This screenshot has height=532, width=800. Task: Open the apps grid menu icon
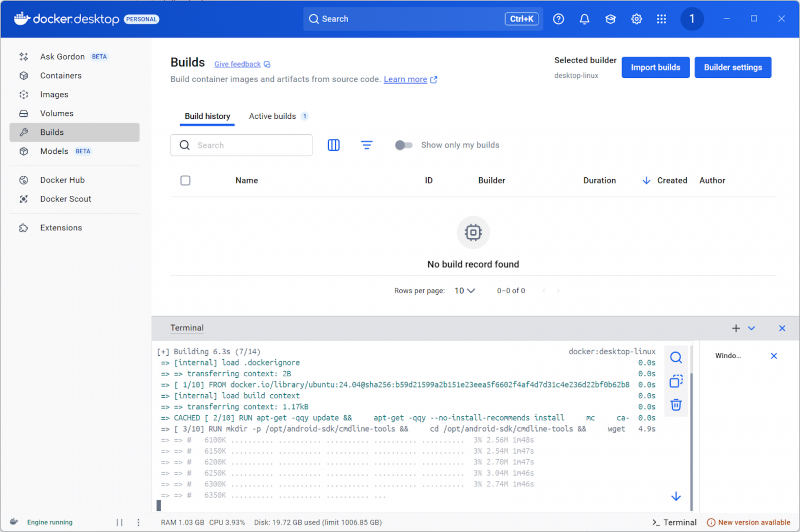coord(662,19)
